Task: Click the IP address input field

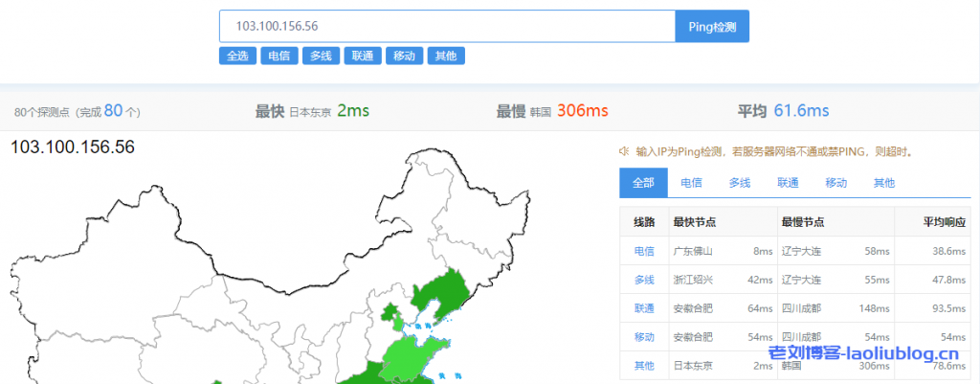Action: click(x=447, y=26)
